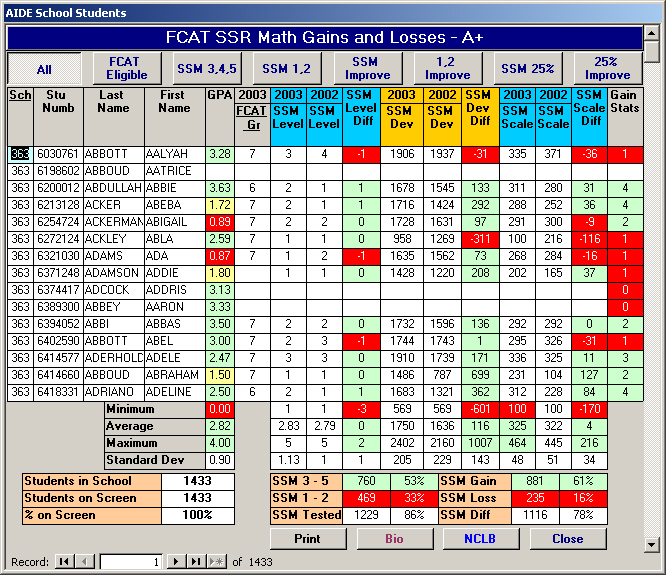Select the All filter button
Image resolution: width=666 pixels, height=575 pixels.
tap(44, 69)
